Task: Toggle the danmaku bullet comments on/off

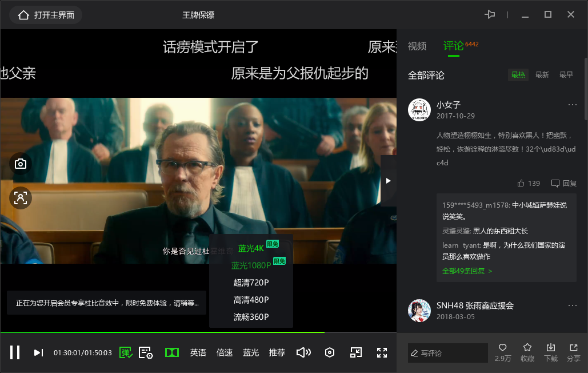Action: click(x=126, y=352)
